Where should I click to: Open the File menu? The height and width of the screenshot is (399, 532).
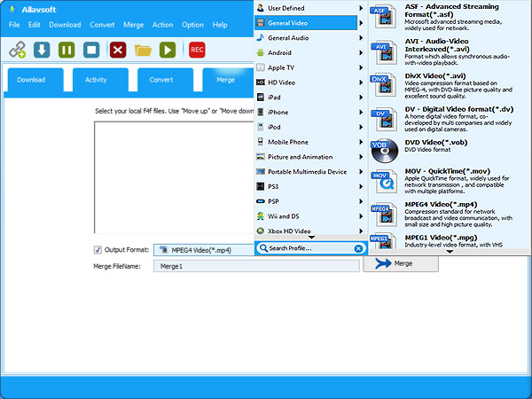tap(14, 25)
